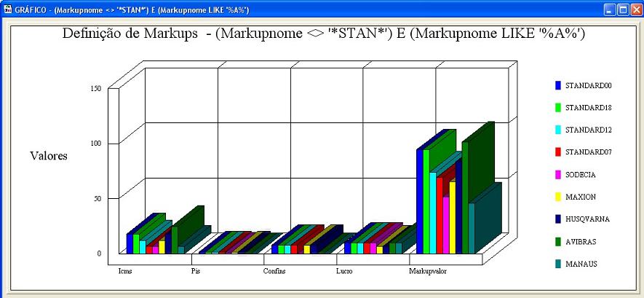
Task: Select the STANDARD18 legend label
Action: click(x=589, y=108)
